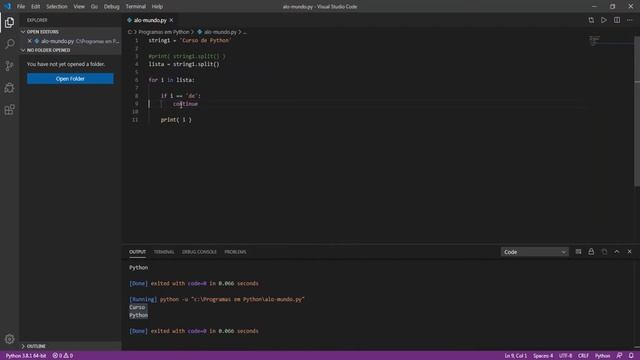The width and height of the screenshot is (640, 360).
Task: Open the Explorer view in activity bar
Action: (x=9, y=22)
